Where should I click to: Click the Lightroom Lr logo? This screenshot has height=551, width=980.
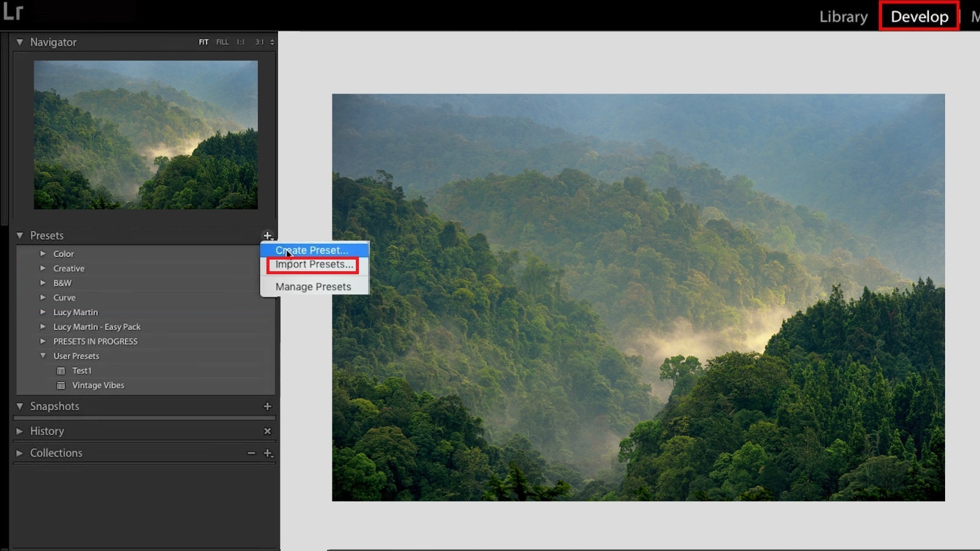(x=13, y=12)
